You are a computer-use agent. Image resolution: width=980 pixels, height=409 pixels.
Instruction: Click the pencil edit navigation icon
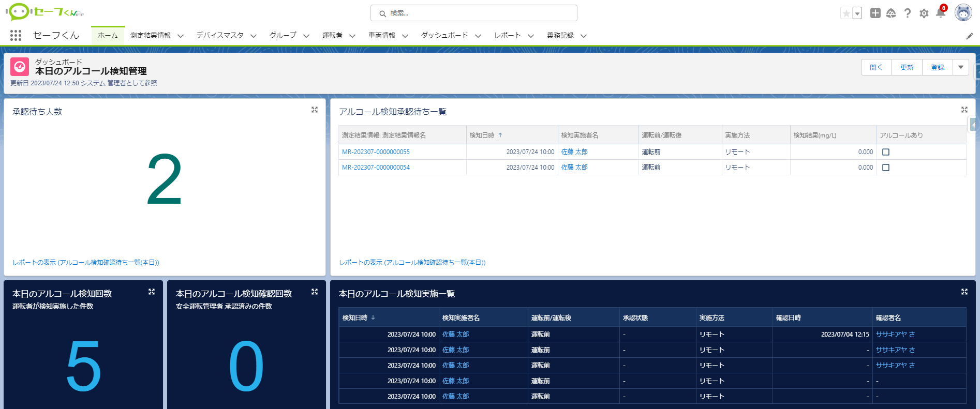(x=969, y=36)
